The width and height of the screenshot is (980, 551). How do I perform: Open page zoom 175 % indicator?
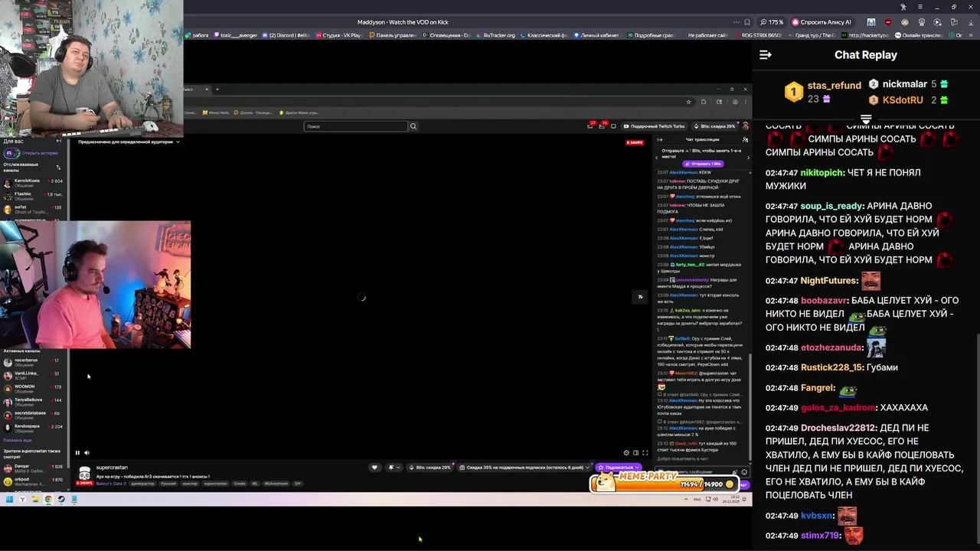[x=772, y=22]
